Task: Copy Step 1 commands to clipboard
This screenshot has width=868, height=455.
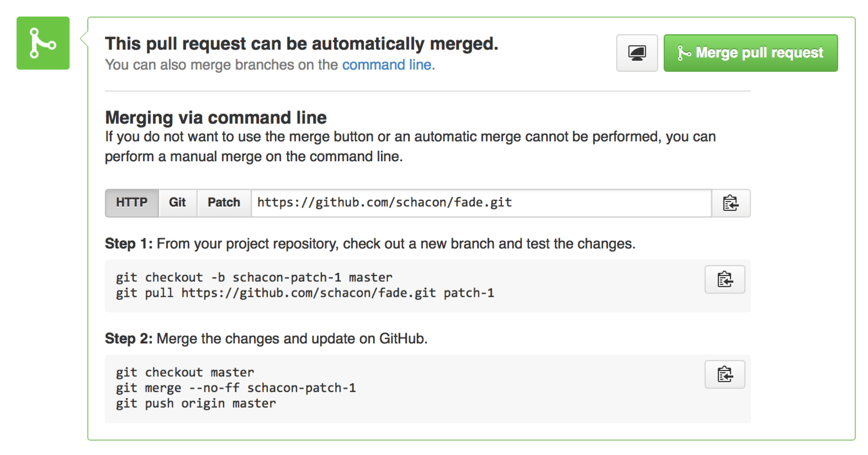Action: pyautogui.click(x=724, y=279)
